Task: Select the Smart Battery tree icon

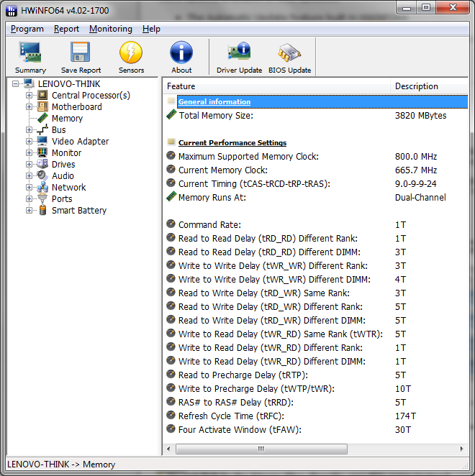Action: point(42,211)
